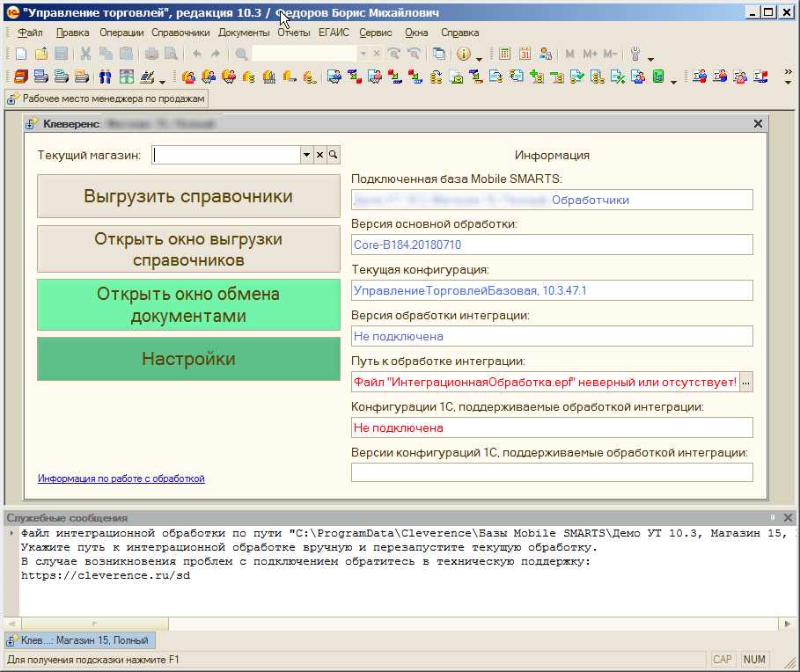Click the open file folder icon
This screenshot has height=672, width=800.
coord(41,54)
